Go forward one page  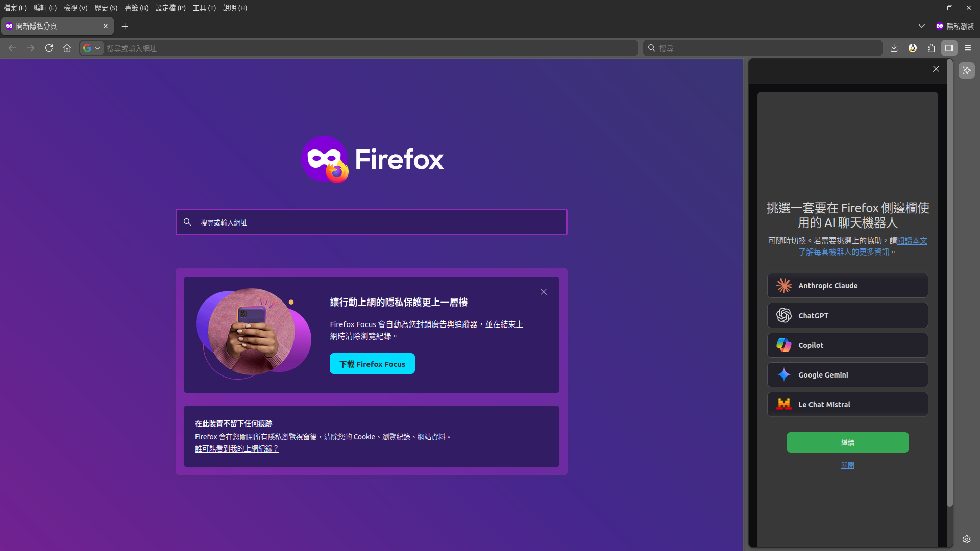31,48
